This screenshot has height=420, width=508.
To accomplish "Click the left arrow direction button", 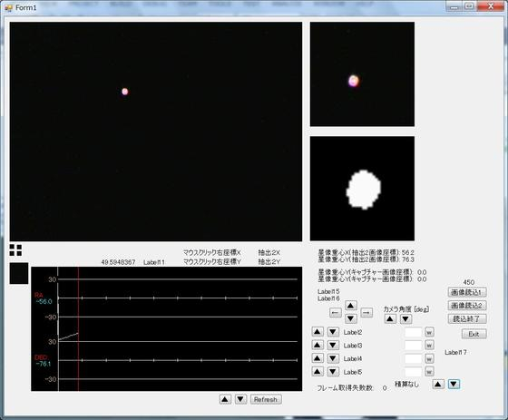I will (x=336, y=312).
